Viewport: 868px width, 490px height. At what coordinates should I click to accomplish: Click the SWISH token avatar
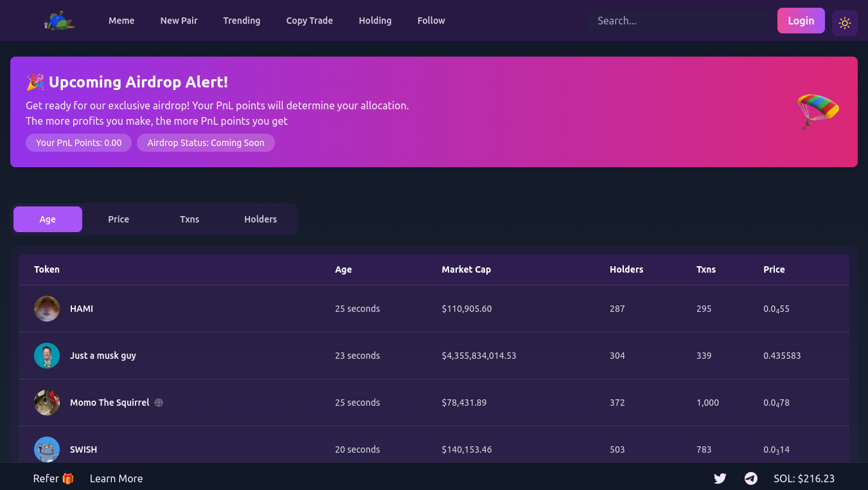click(x=47, y=449)
